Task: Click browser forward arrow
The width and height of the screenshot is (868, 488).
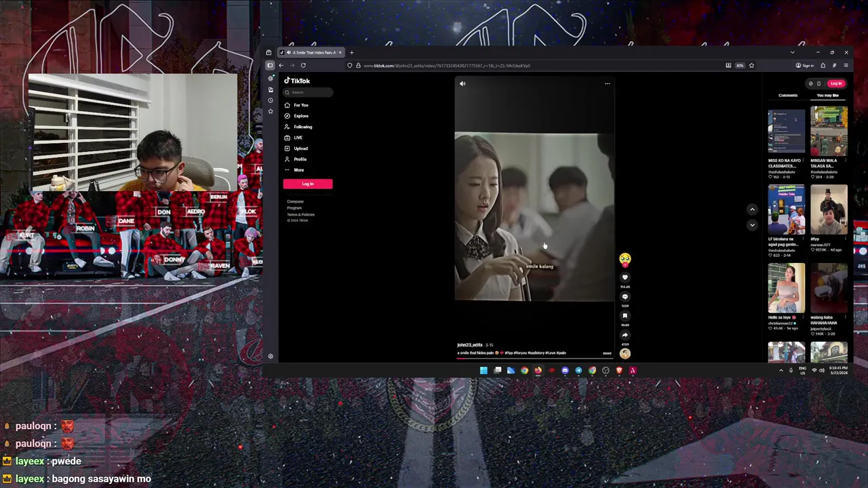Action: click(292, 66)
